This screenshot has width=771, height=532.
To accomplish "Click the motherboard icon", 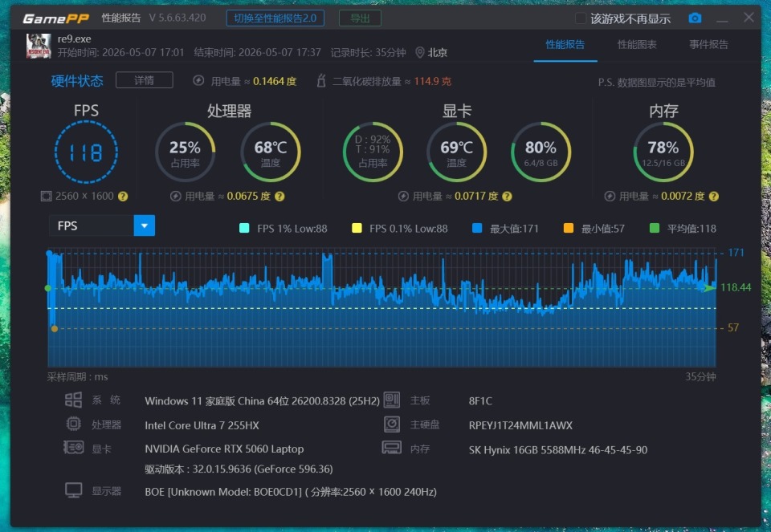I will [x=391, y=400].
